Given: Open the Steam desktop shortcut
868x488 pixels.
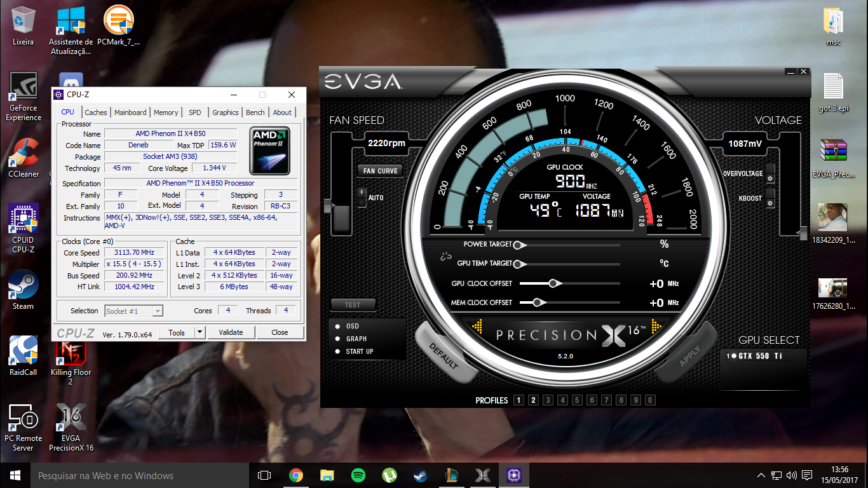Looking at the screenshot, I should [x=24, y=290].
